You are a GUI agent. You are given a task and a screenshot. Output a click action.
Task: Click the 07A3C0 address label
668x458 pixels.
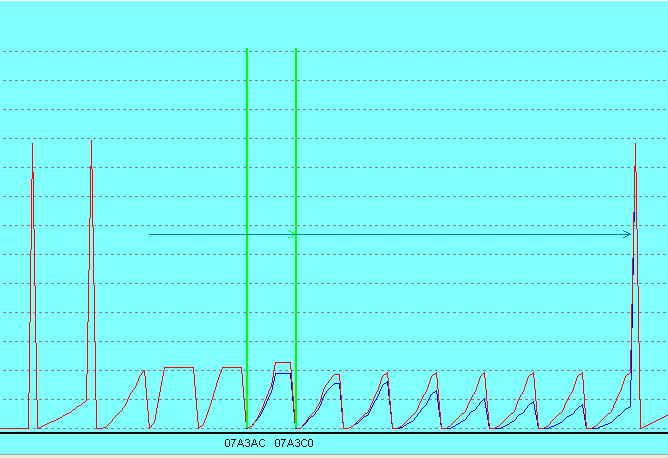click(x=294, y=441)
